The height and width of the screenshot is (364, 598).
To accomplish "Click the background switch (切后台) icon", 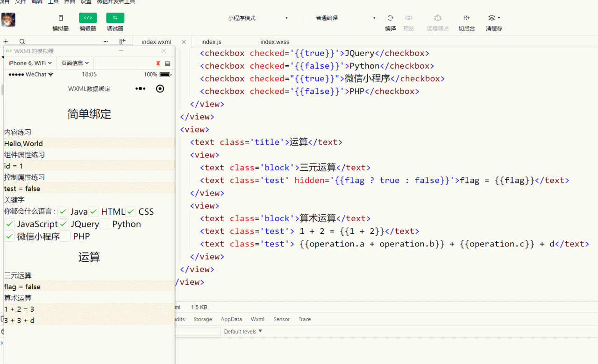I will 466,18.
